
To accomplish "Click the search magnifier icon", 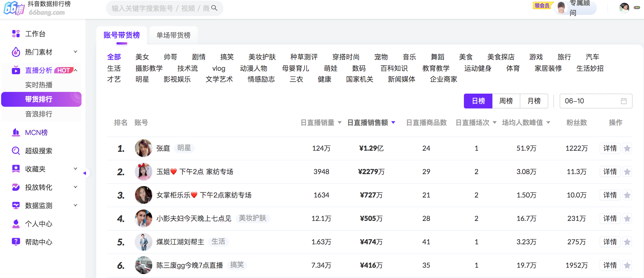I will tap(214, 8).
